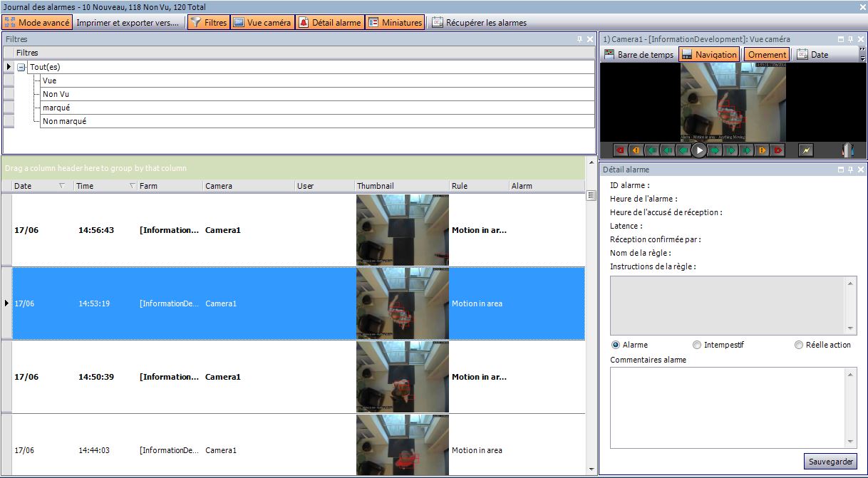The width and height of the screenshot is (868, 478).
Task: Sort by the Thumbnail column header
Action: (402, 186)
